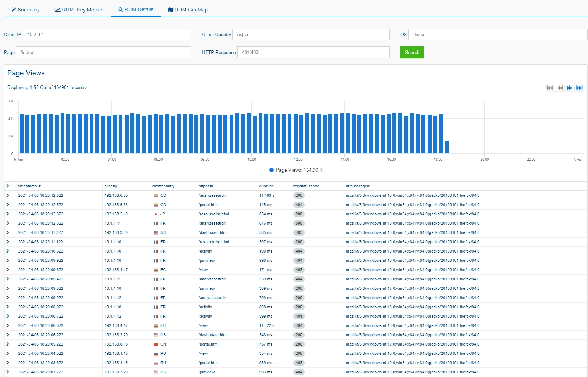The width and height of the screenshot is (588, 377).
Task: Toggle the Page Views legend series
Action: pos(296,170)
